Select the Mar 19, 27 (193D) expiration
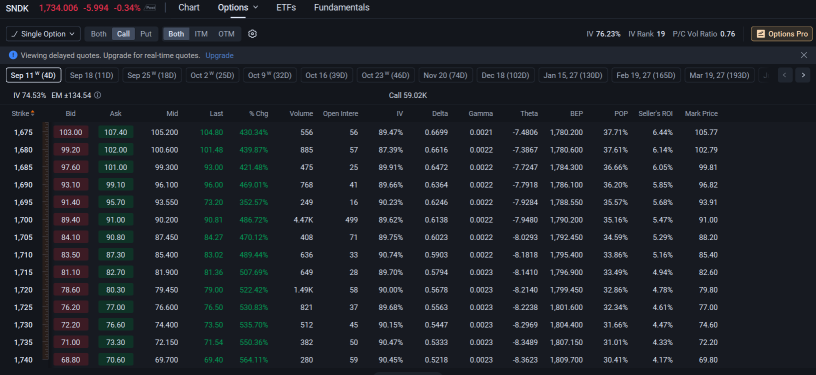Viewport: 816px width, 375px height. tap(719, 75)
